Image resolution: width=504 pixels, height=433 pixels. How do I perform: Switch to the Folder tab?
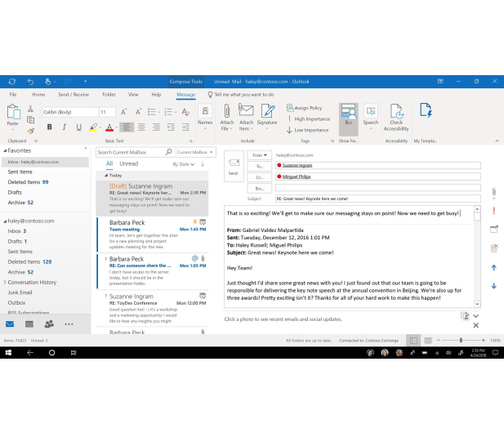[x=109, y=95]
